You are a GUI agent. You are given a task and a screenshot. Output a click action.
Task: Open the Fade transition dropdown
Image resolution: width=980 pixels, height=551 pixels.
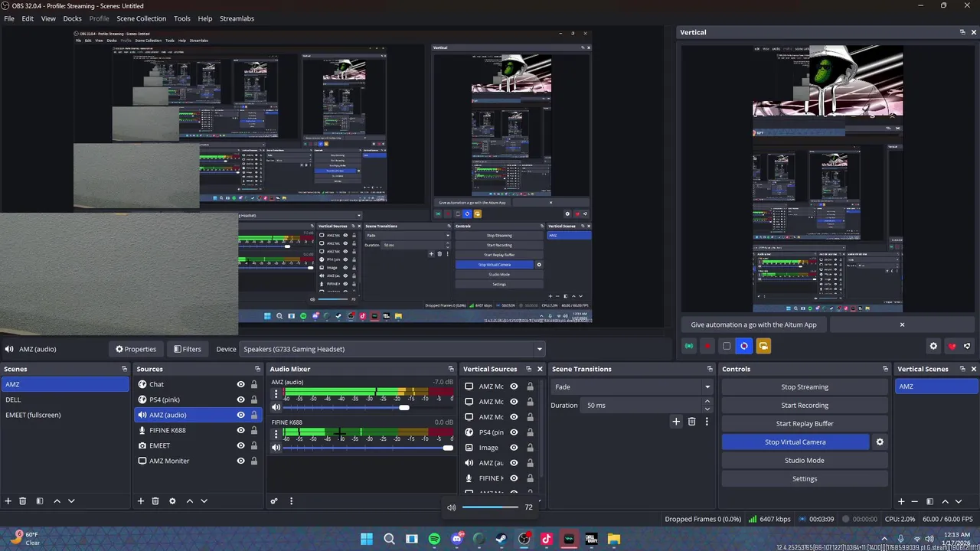click(632, 386)
